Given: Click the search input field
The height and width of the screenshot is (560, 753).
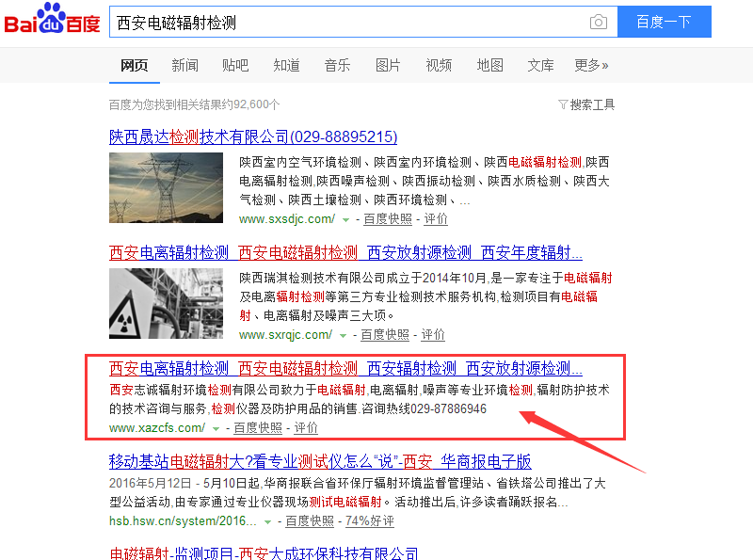Looking at the screenshot, I should click(348, 22).
